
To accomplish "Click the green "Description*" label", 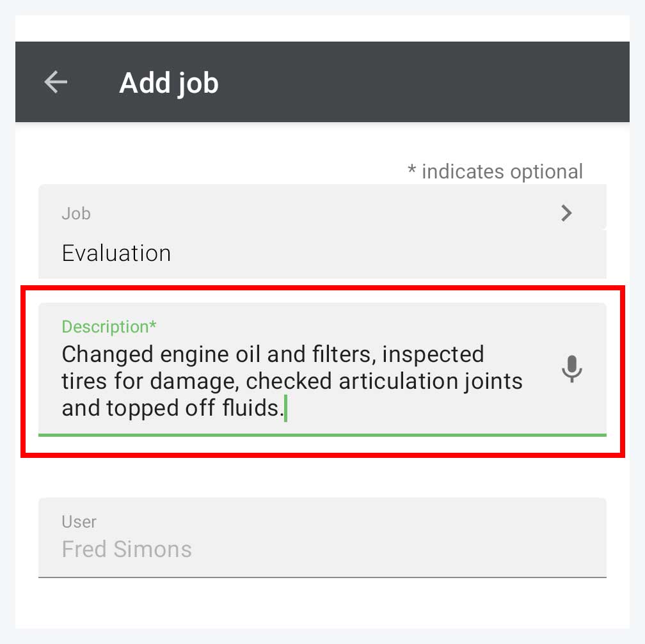I will [109, 327].
